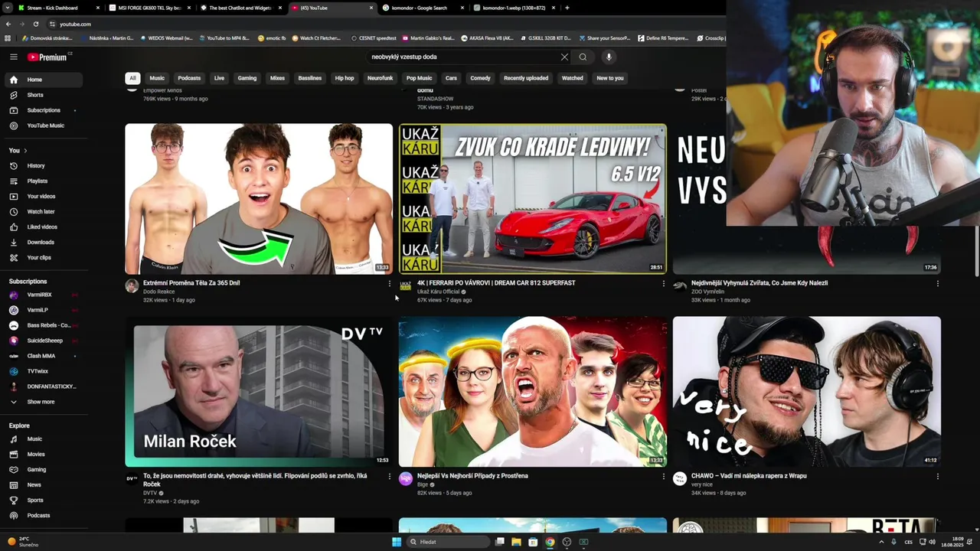Open the Explore Sports entry
This screenshot has height=551, width=980.
click(x=43, y=500)
